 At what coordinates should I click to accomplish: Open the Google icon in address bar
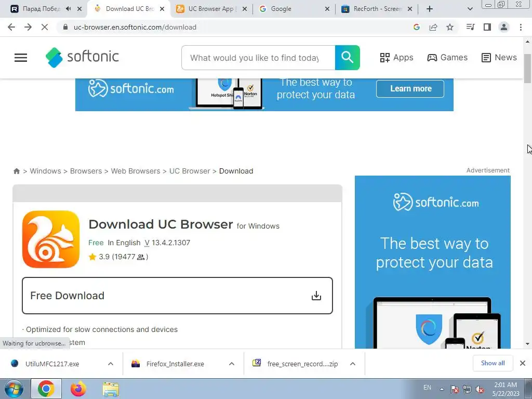416,27
